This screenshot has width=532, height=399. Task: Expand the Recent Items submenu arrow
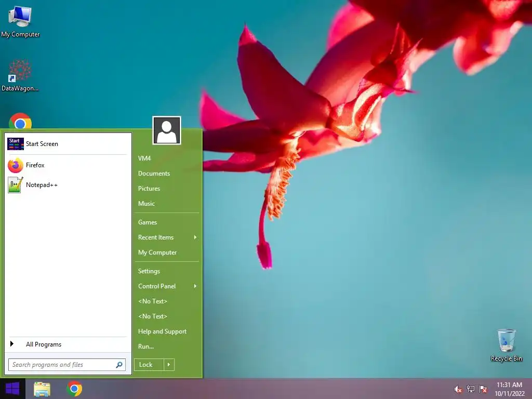(195, 237)
